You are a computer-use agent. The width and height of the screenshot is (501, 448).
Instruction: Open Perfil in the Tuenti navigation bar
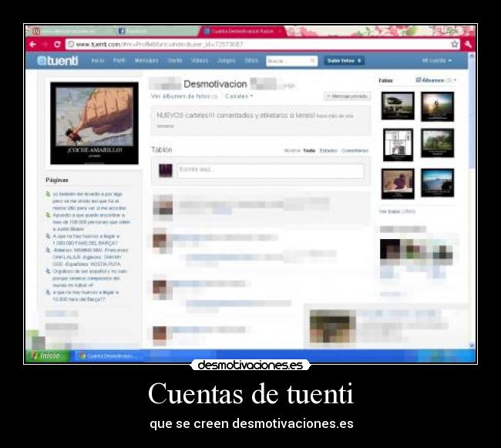[x=119, y=60]
